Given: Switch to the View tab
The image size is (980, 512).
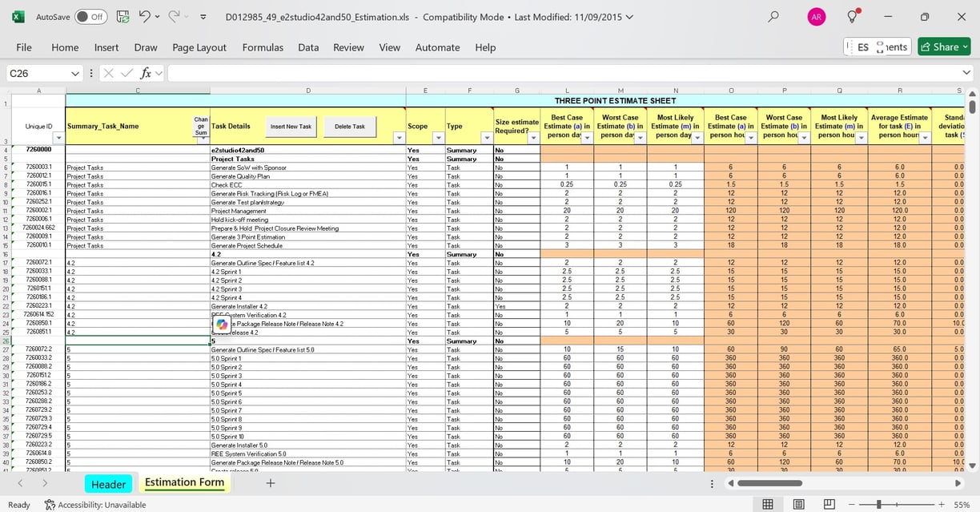Looking at the screenshot, I should tap(390, 47).
